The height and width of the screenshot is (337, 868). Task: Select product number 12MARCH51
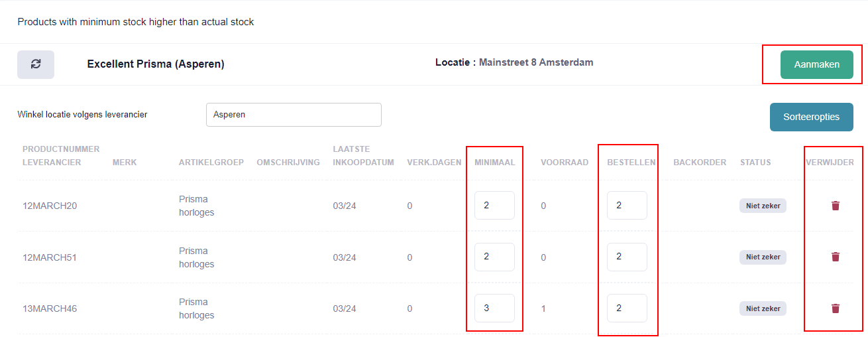click(50, 257)
